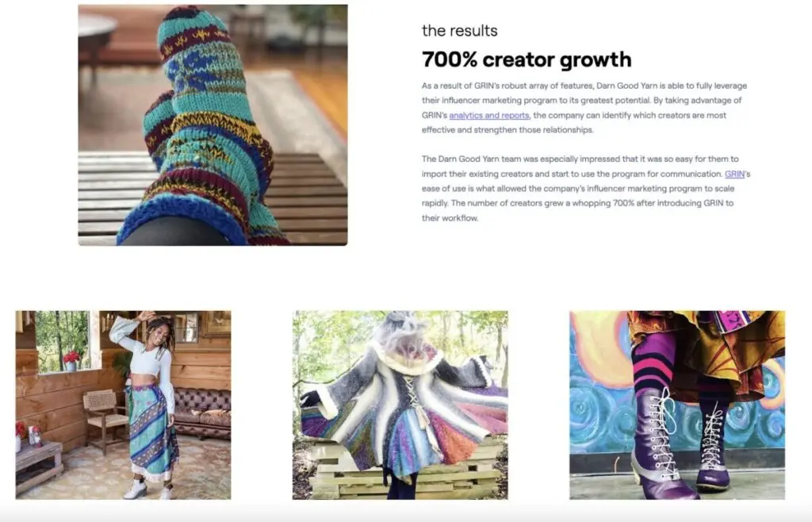Image resolution: width=812 pixels, height=522 pixels.
Task: Click 'the results' subheading text
Action: coord(459,31)
